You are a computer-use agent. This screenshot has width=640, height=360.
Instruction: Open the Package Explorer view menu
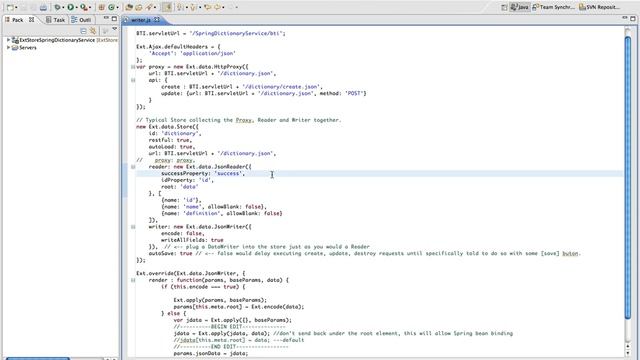click(115, 29)
